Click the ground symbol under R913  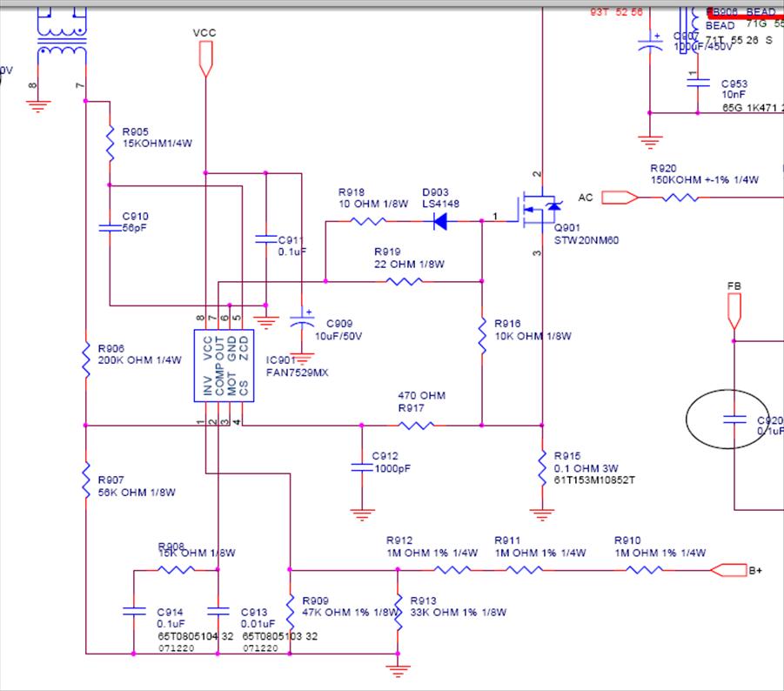pos(398,670)
